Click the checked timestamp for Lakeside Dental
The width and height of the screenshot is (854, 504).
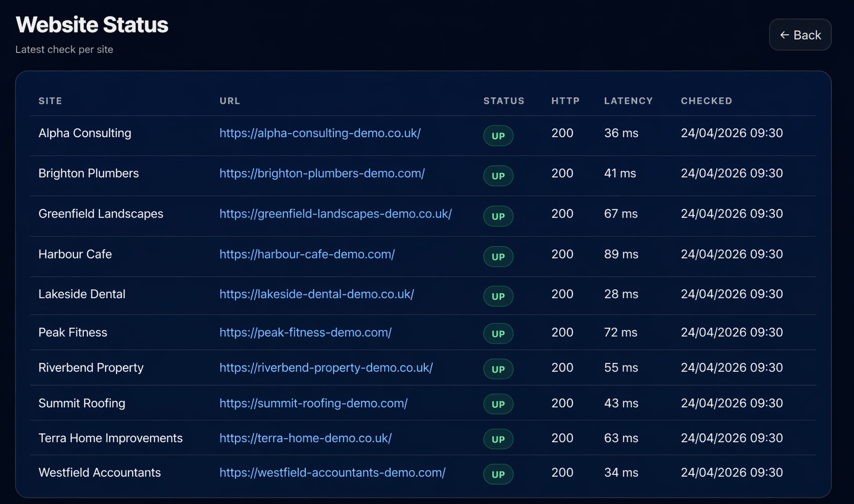tap(732, 294)
